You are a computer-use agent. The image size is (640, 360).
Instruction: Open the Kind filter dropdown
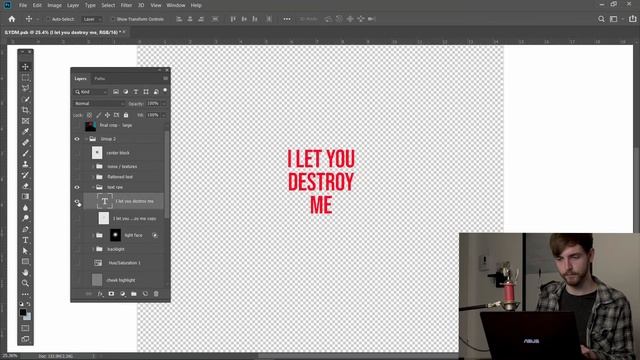tap(91, 92)
